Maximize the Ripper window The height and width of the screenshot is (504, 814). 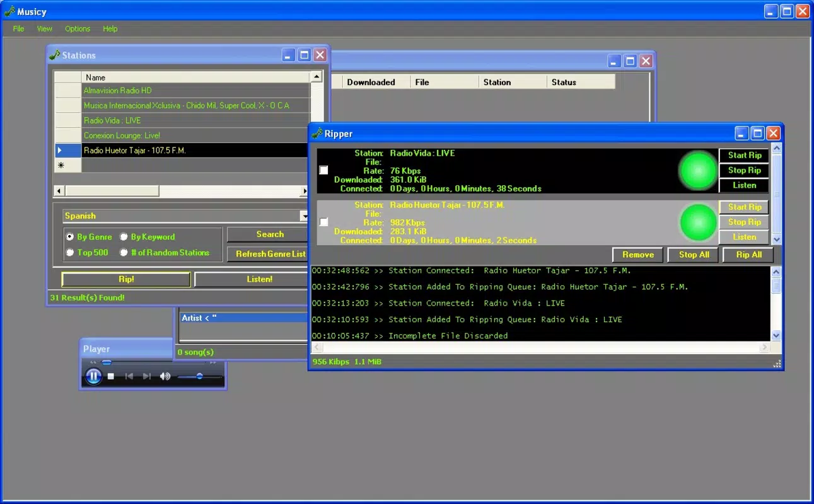click(x=757, y=133)
